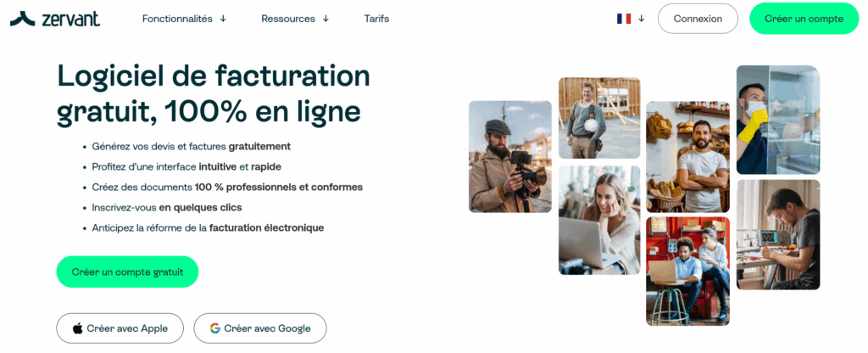Viewport: 868px width, 353px height.
Task: Click the Connexion button
Action: (698, 19)
